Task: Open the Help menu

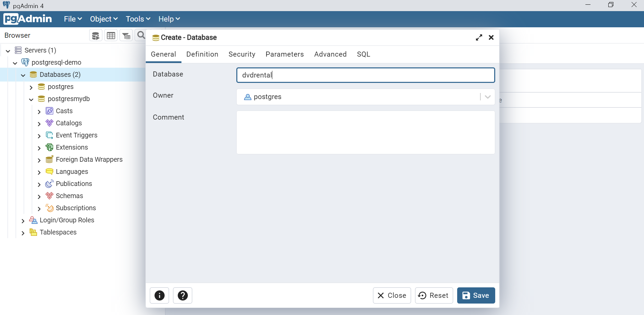Action: click(x=169, y=19)
